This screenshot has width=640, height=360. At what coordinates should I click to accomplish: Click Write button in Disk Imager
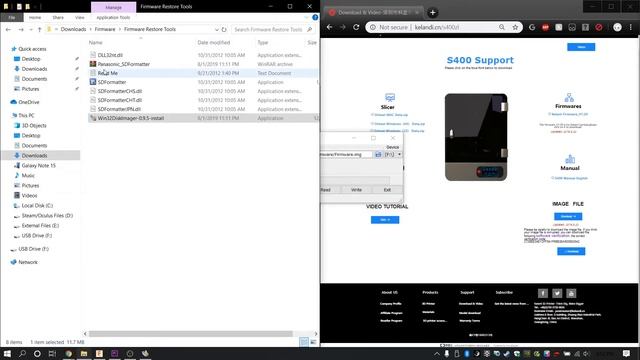click(x=356, y=190)
